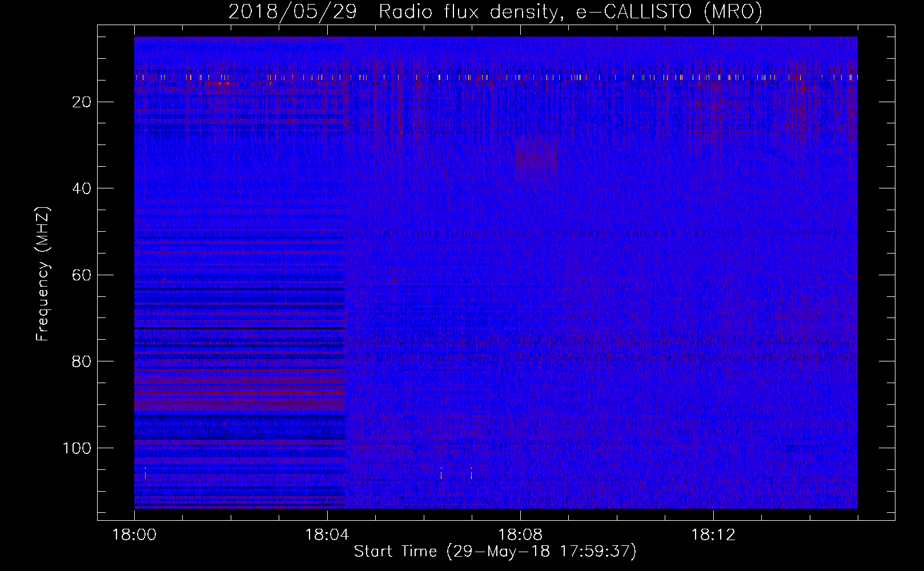The image size is (924, 571).
Task: Click the '18:12' time tick label
Action: tap(713, 535)
